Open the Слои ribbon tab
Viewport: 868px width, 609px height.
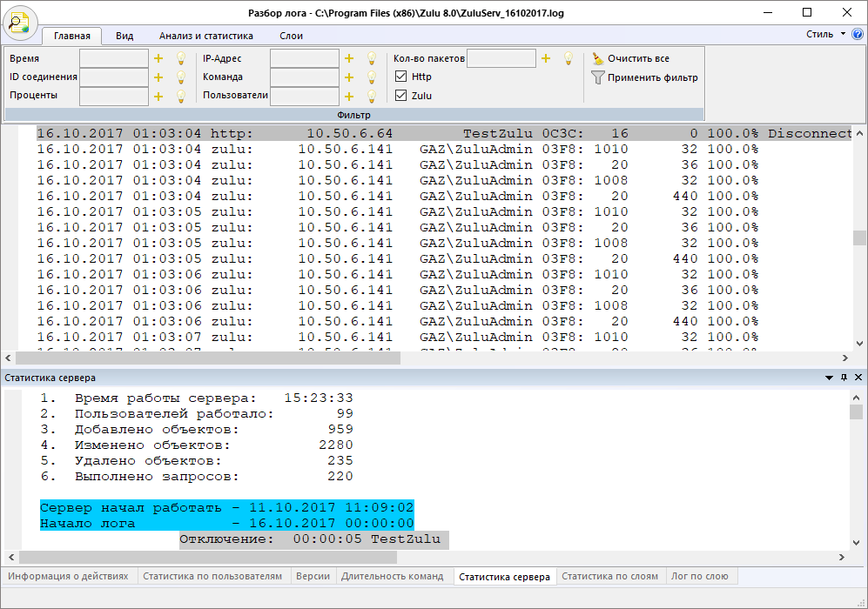pyautogui.click(x=291, y=36)
